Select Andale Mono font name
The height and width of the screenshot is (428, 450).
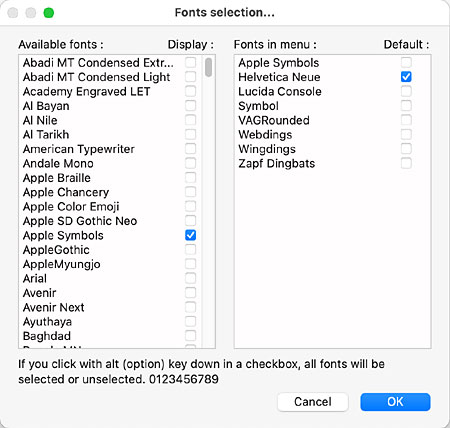coord(58,163)
